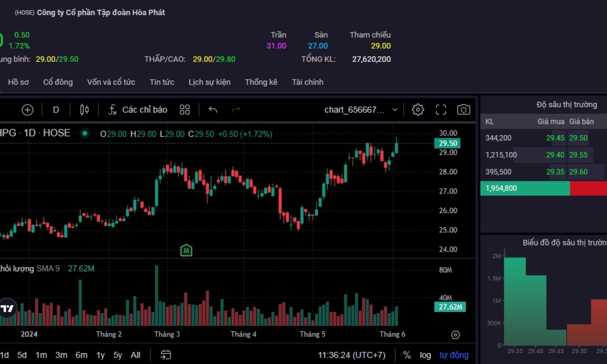Viewport: 607px width, 364px height.
Task: Open the D timeframe interval dropdown
Action: coord(56,110)
